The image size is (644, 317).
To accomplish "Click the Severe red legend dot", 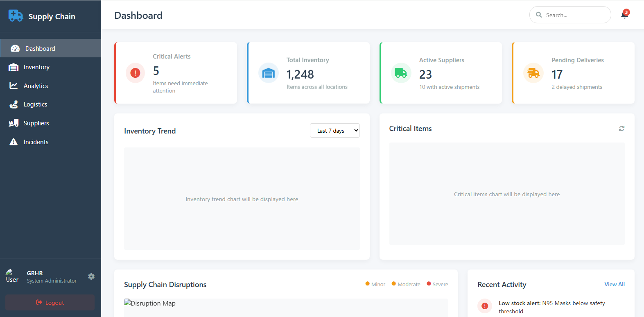I will click(x=429, y=283).
